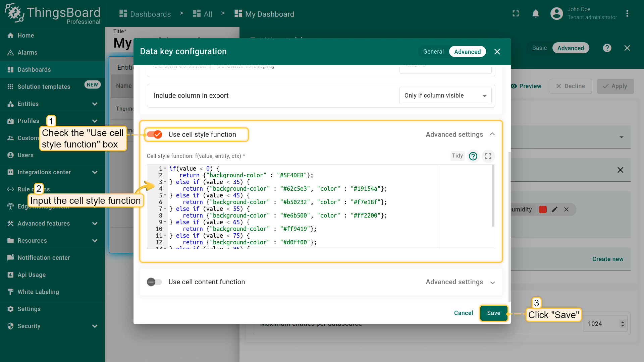Disable the Use cell style function toggle

(155, 134)
